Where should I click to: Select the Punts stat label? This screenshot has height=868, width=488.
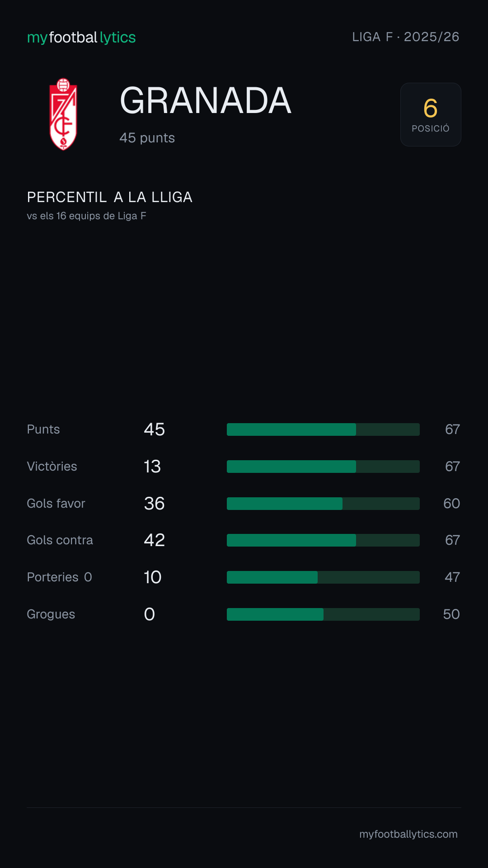pos(43,429)
